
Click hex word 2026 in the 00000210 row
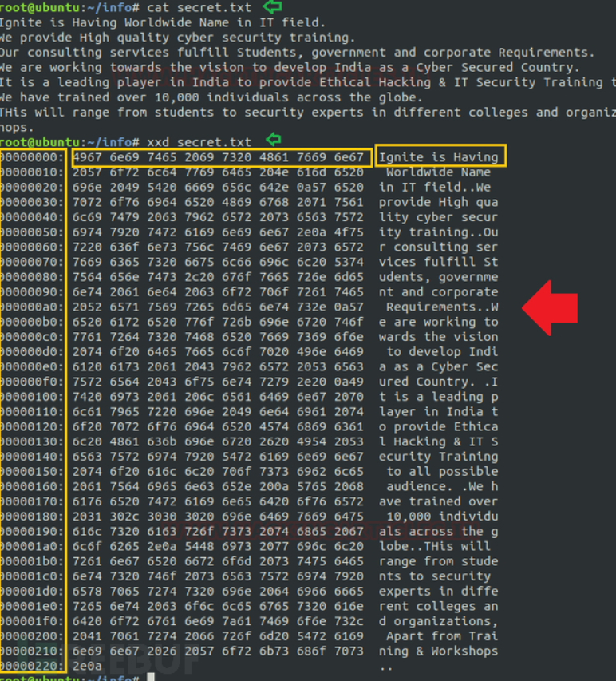pos(162,651)
